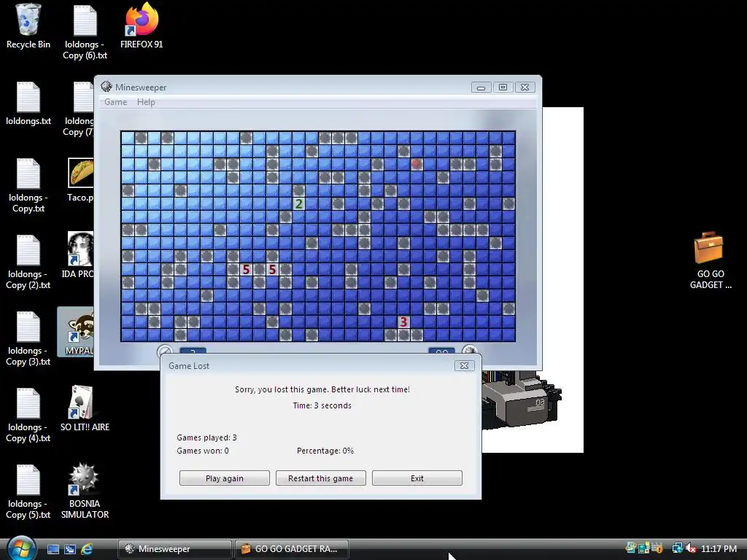Screen dimensions: 747x560
Task: Click Exit in Game Lost dialog
Action: point(417,478)
